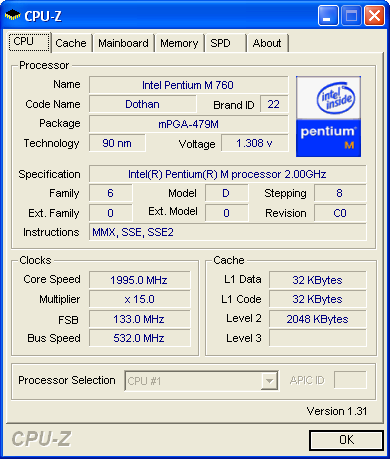Click the Level 2 cache value 2048 KBytes

click(x=317, y=319)
